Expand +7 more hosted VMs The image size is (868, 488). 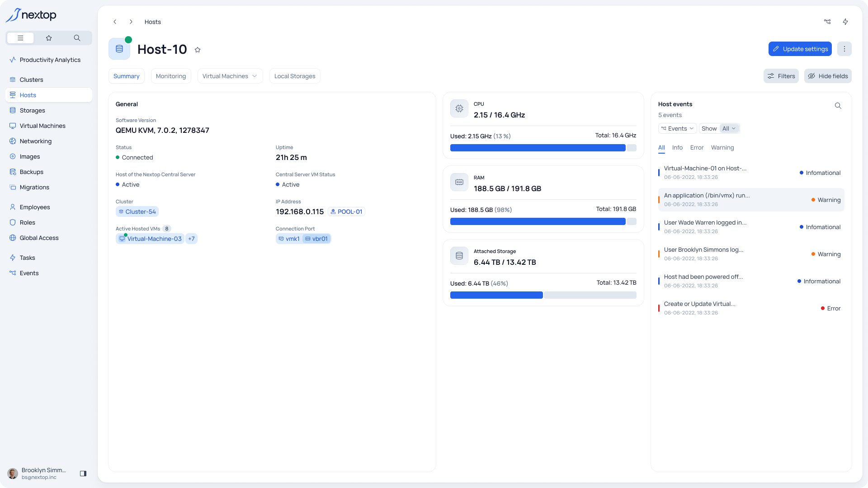click(x=192, y=239)
